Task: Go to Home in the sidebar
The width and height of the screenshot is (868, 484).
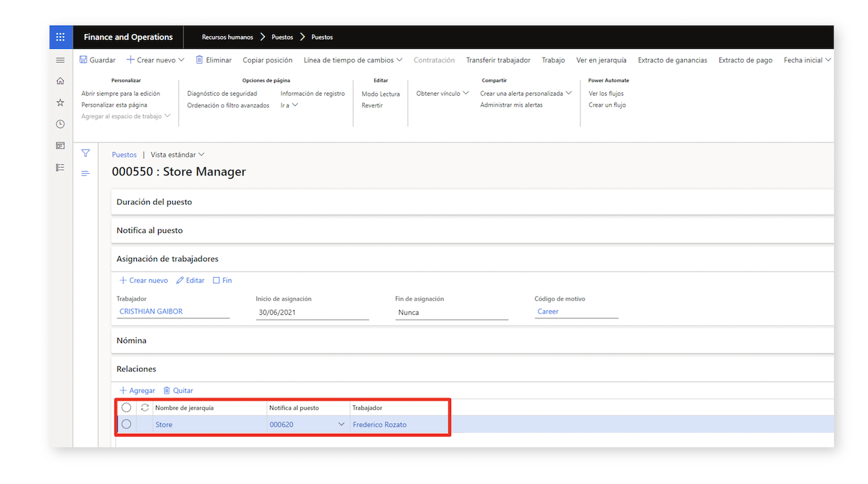Action: click(x=60, y=81)
